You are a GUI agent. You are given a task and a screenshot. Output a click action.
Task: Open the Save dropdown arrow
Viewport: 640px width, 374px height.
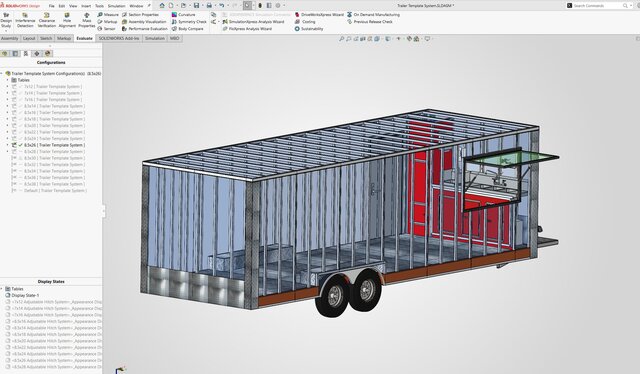point(202,5)
